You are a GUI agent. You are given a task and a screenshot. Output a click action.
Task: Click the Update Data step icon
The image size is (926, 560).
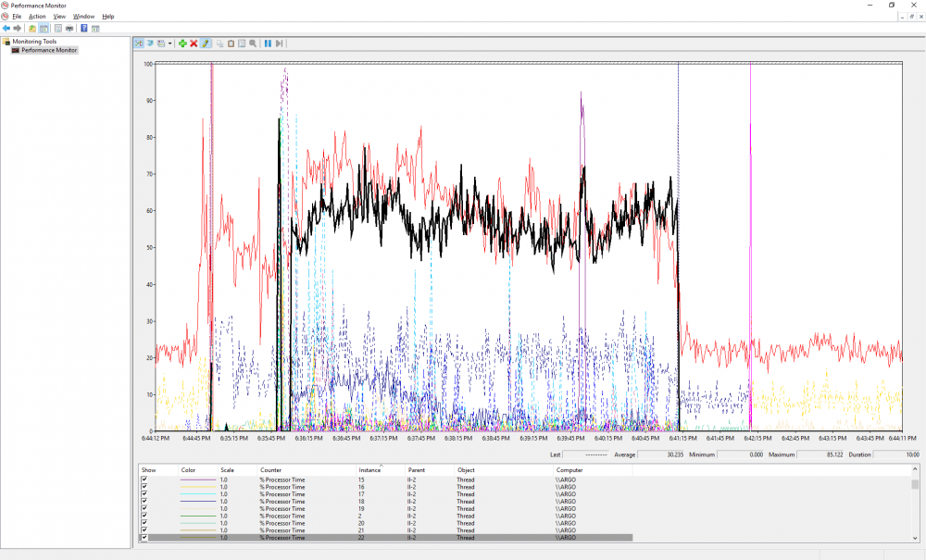[x=279, y=44]
